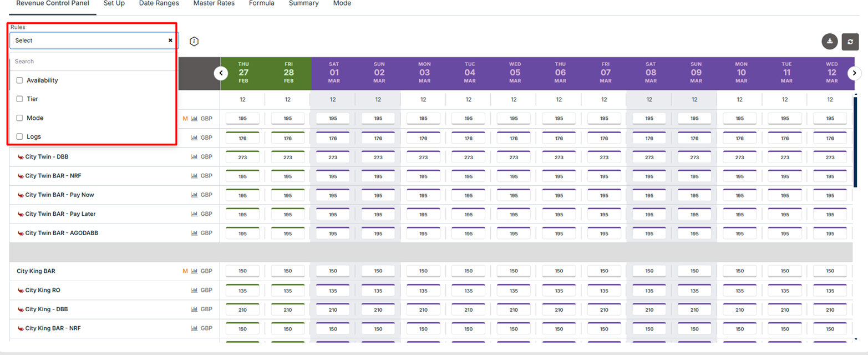Viewport: 868px width, 355px height.
Task: Click the download icon button
Action: click(830, 42)
